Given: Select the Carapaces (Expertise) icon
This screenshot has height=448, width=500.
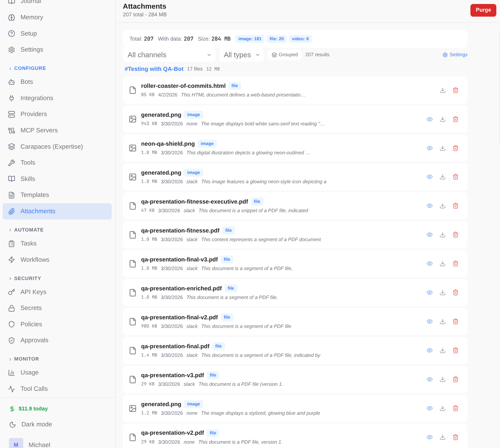Looking at the screenshot, I should point(12,146).
